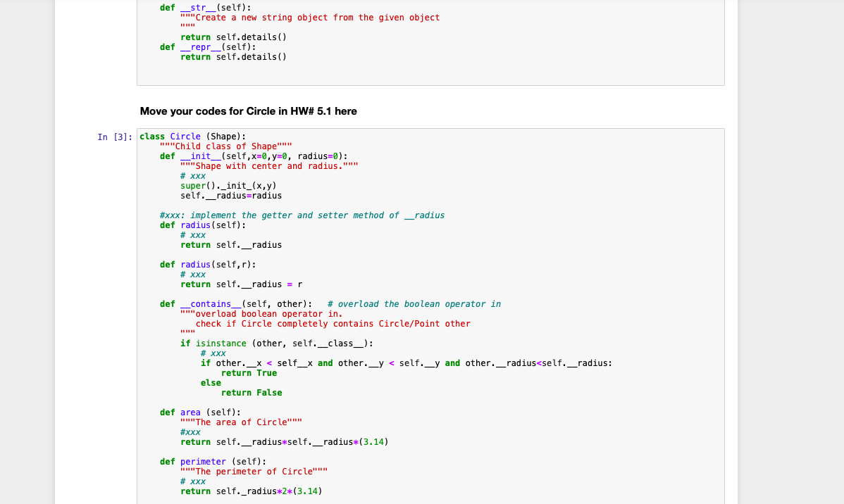
Task: Select the top code cell containing __str__
Action: click(x=430, y=42)
